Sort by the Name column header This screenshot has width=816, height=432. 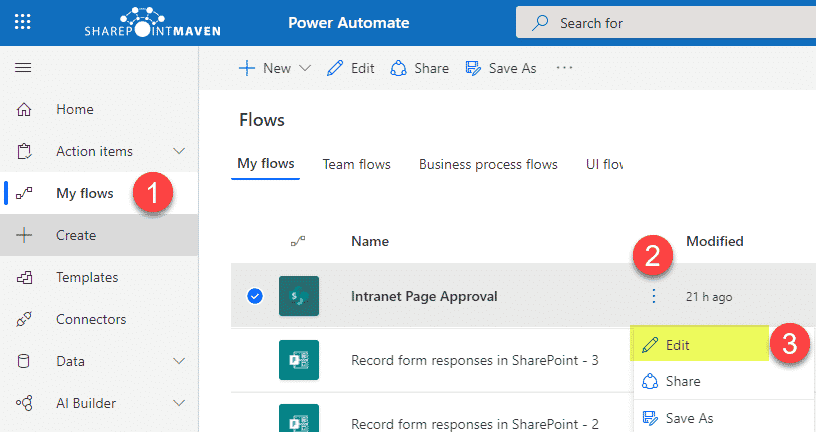tap(370, 242)
